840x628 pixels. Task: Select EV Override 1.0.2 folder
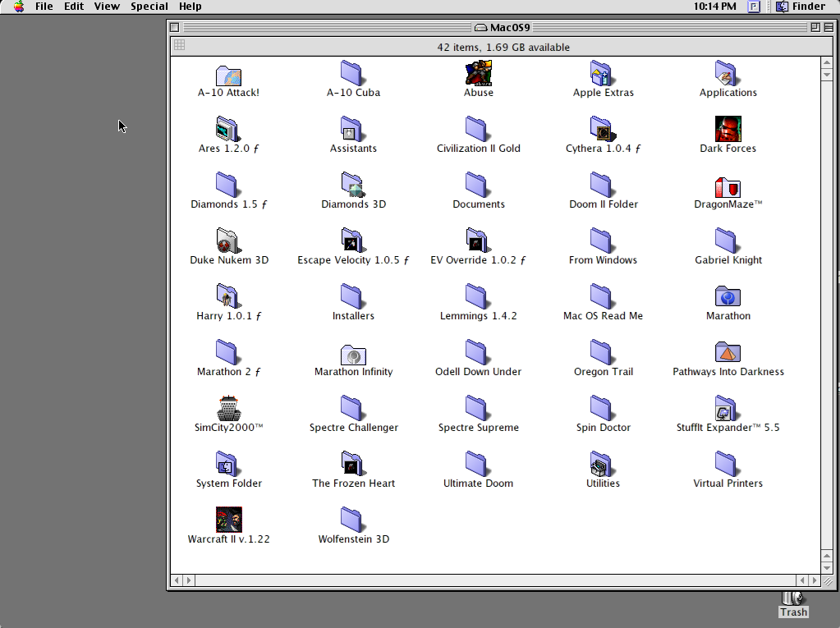(x=477, y=241)
